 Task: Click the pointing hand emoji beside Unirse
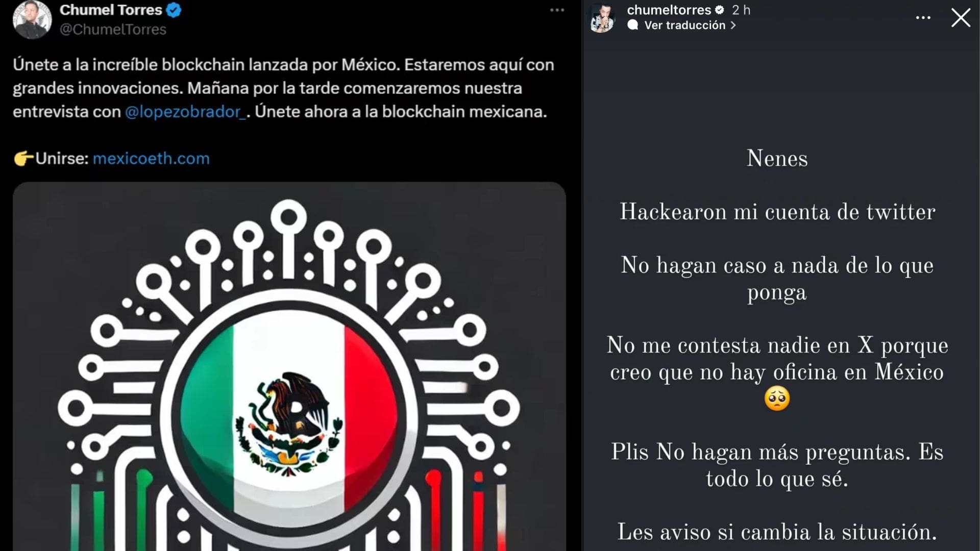pos(23,158)
